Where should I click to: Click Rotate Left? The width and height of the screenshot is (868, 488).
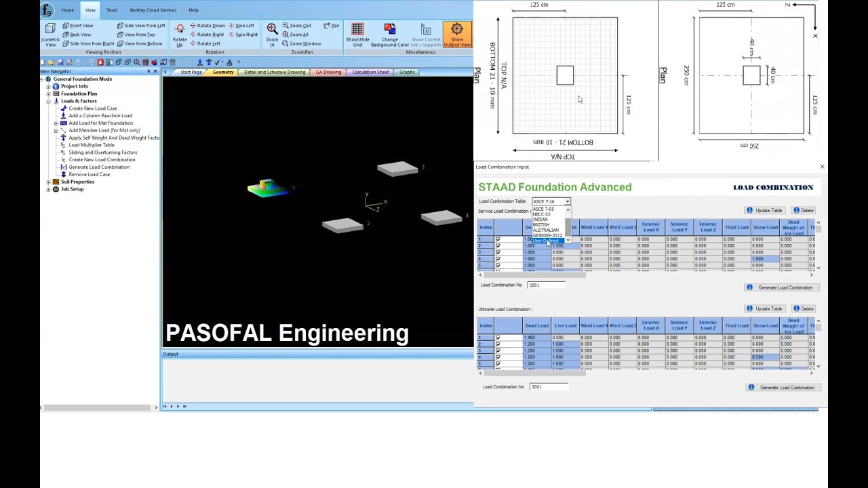coord(204,43)
